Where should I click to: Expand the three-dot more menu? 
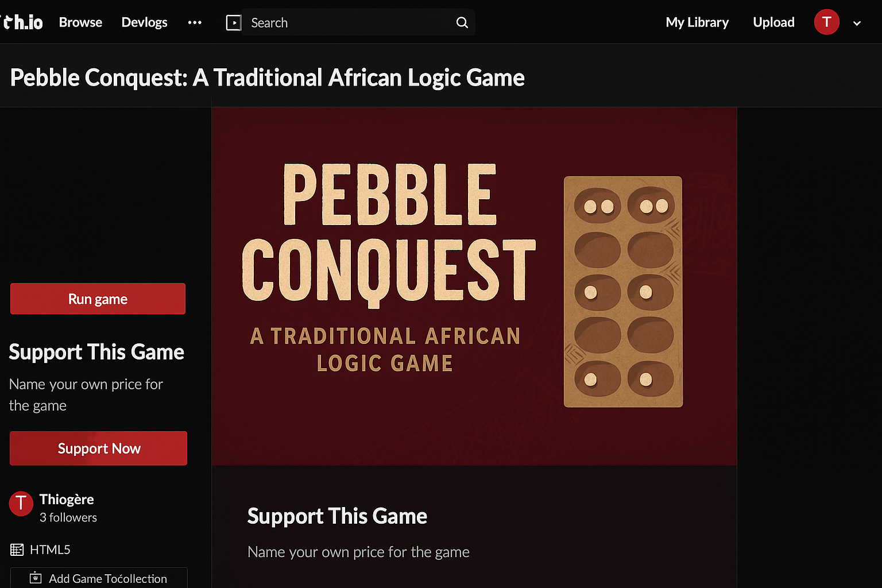[195, 22]
